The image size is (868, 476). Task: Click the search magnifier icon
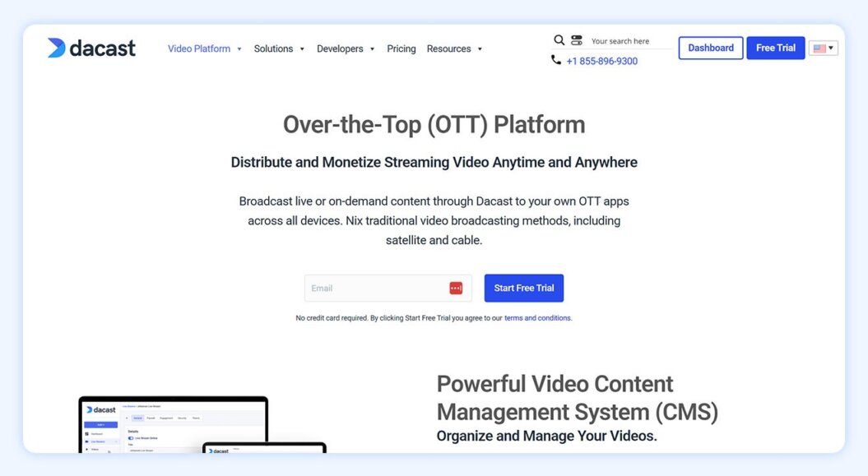559,39
